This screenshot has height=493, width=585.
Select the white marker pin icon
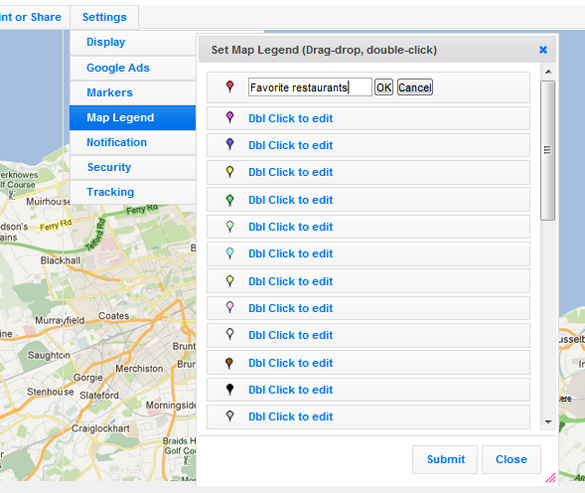230,334
